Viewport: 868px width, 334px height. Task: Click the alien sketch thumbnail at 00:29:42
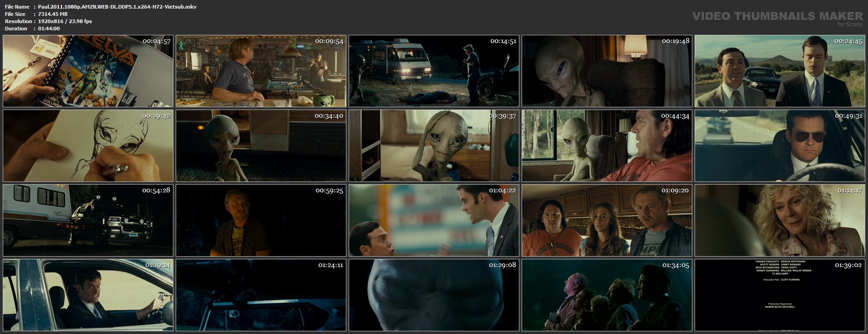[88, 146]
